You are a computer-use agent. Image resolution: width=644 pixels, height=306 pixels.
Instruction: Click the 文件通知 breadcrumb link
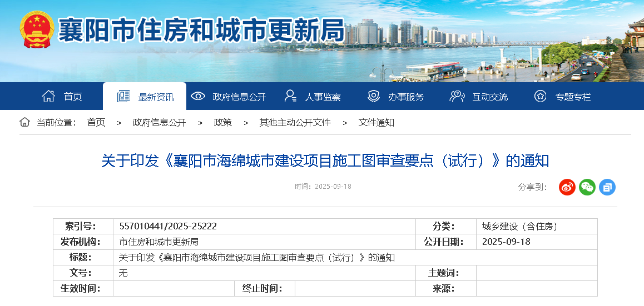coord(376,122)
